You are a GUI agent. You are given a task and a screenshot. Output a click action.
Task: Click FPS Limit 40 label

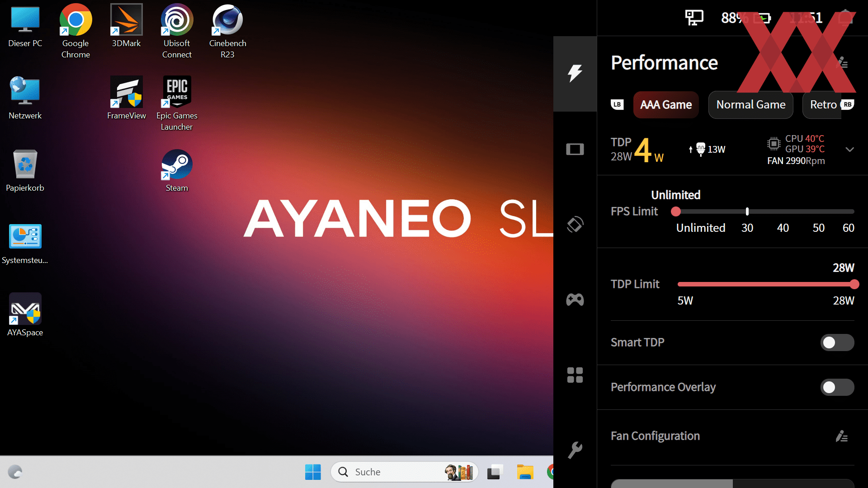783,228
